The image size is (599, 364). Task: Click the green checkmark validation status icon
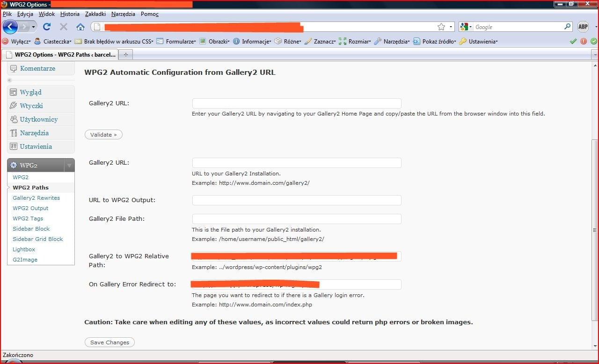pyautogui.click(x=573, y=41)
